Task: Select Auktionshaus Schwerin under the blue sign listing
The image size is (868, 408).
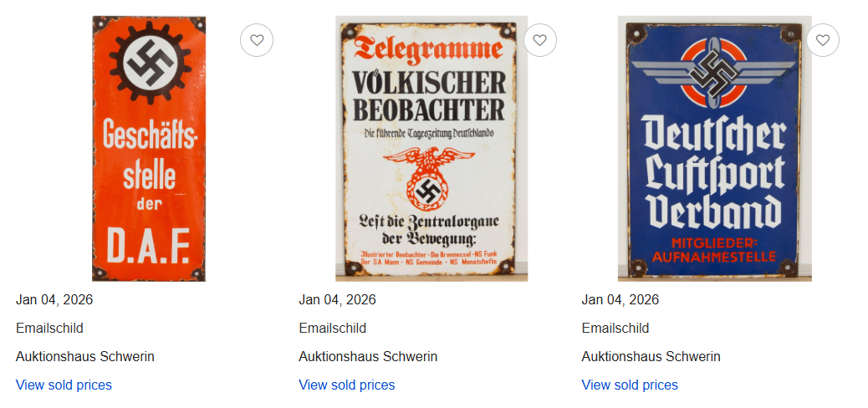Action: [651, 356]
